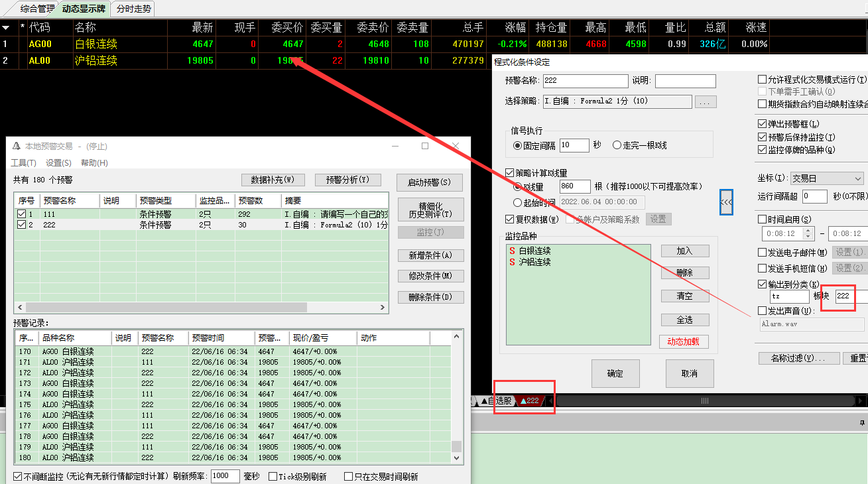
Task: Enable 允许程式化交易模式运行 checkbox
Action: (762, 80)
